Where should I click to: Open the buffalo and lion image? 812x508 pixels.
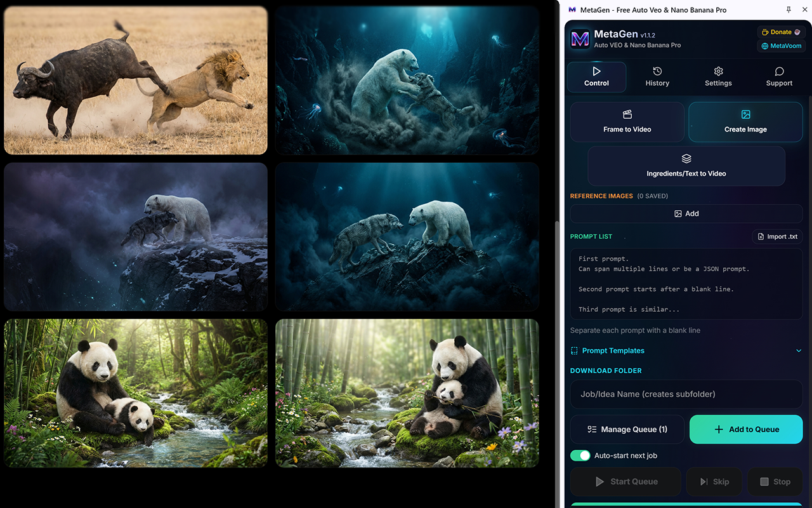[x=136, y=80]
